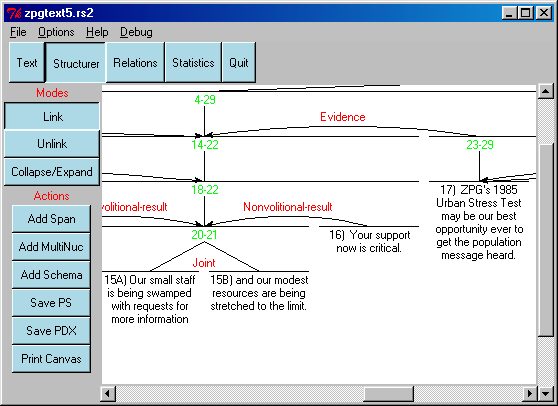Open the Statistics view
Screen dimensions: 558x406
point(193,63)
